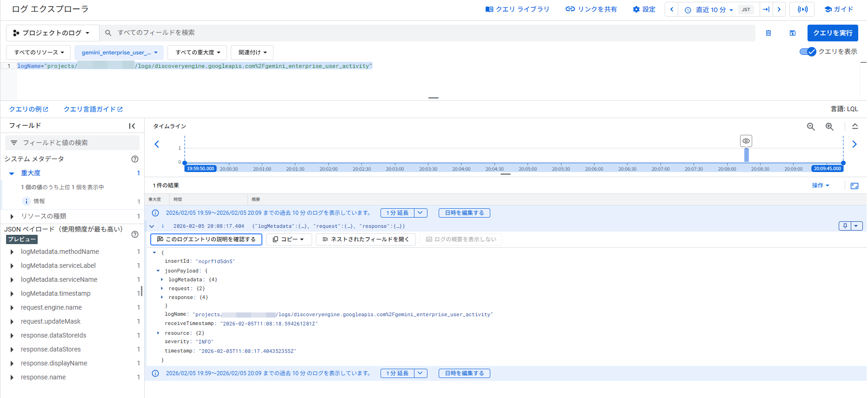Expand the resource JSON node
The image size is (868, 398).
[158, 333]
